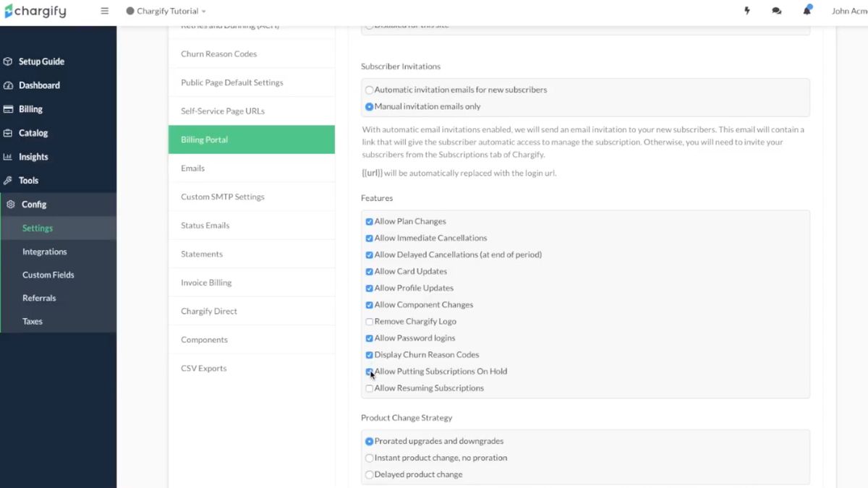
Task: Click the hamburger menu icon
Action: [105, 11]
